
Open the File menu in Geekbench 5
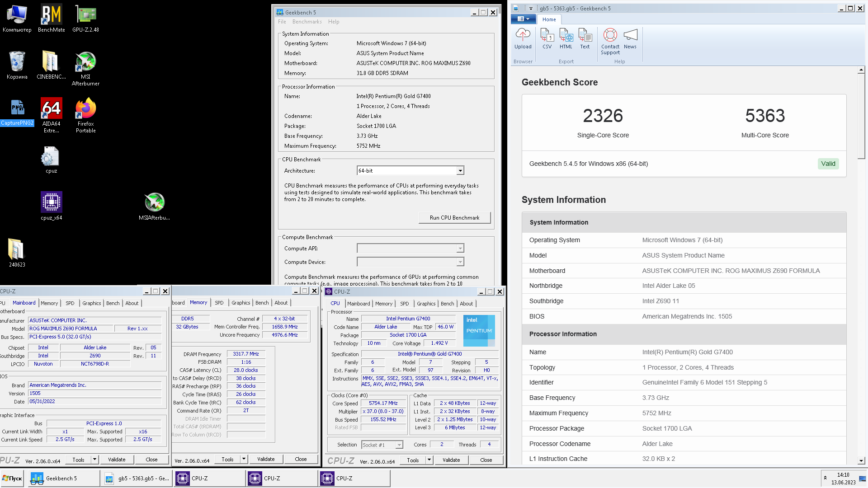[x=282, y=22]
